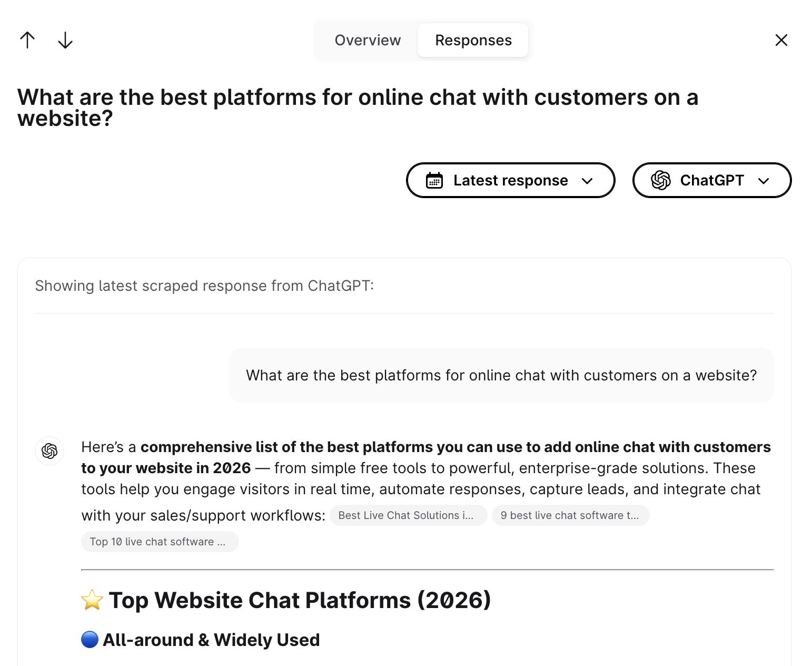812x666 pixels.
Task: Click the user question chat bubble
Action: coord(501,375)
